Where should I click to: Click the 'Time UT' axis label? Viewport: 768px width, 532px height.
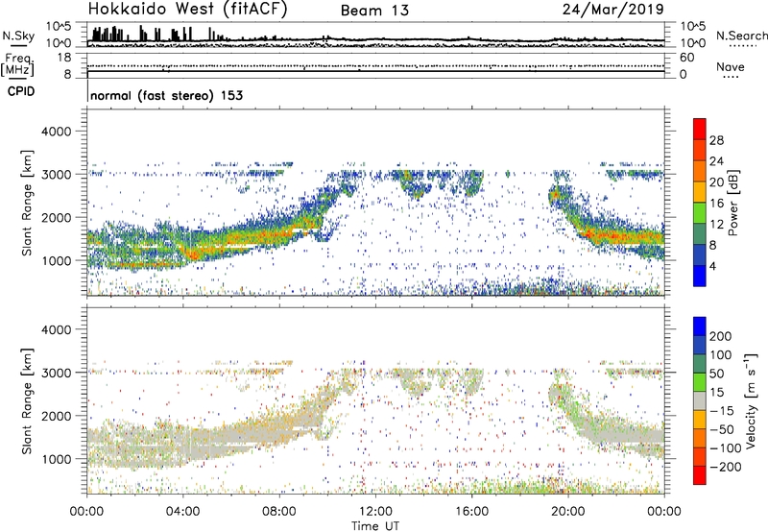pos(375,526)
